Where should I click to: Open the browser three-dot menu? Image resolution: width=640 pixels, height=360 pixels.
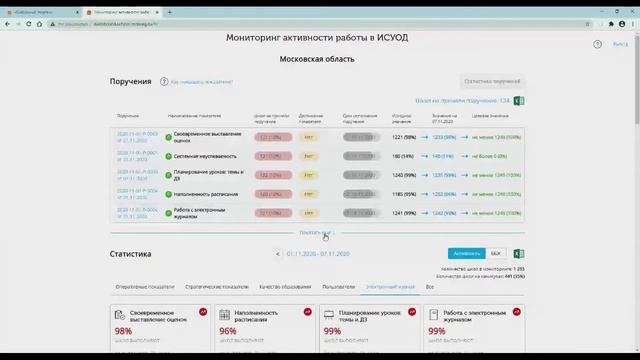pyautogui.click(x=633, y=24)
